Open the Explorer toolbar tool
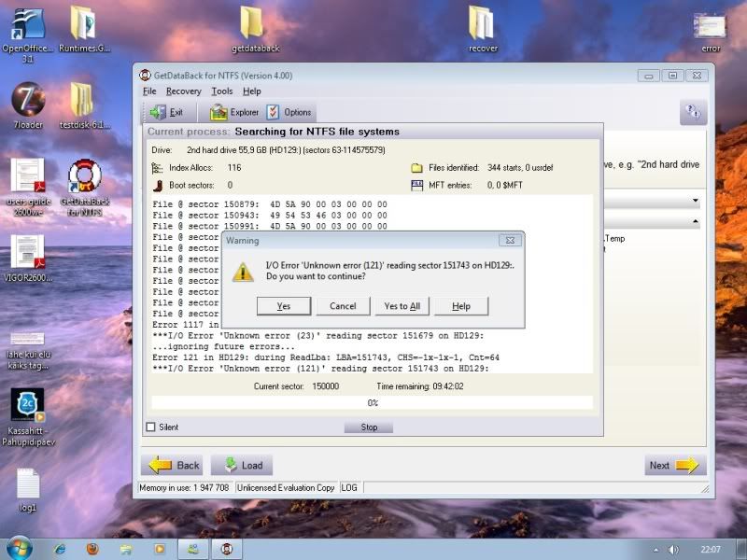This screenshot has height=560, width=747. click(234, 112)
